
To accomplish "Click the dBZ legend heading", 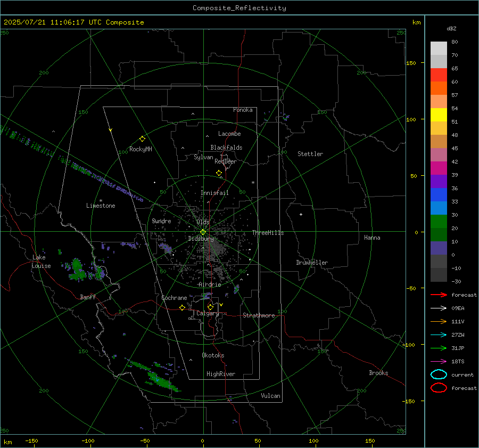I will click(x=451, y=28).
